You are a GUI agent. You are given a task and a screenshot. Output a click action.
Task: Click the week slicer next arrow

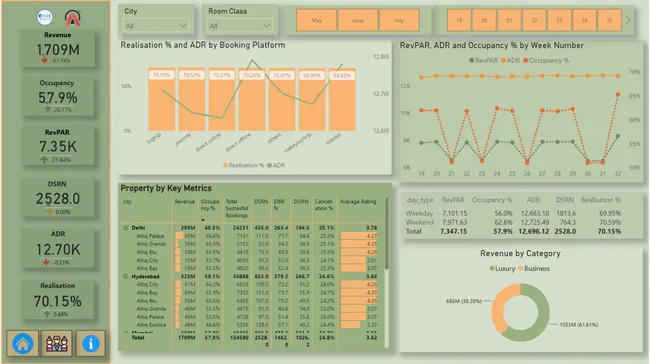(628, 20)
